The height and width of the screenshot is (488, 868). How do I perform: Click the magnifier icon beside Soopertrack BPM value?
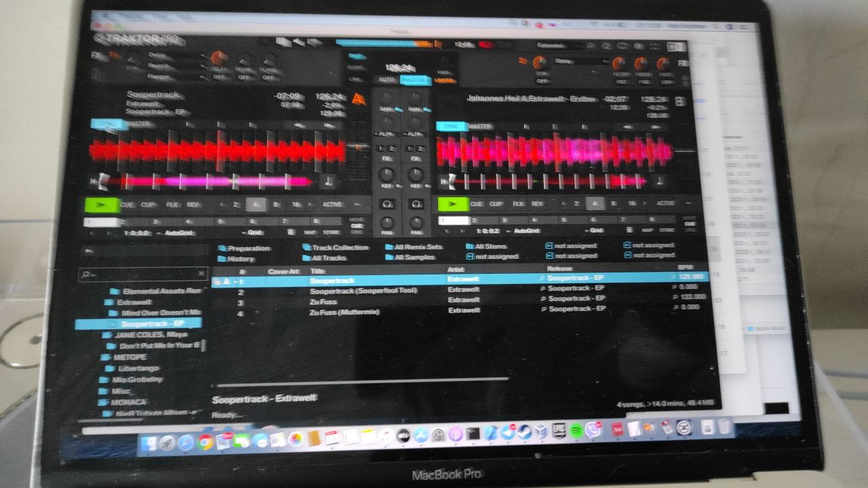point(673,277)
